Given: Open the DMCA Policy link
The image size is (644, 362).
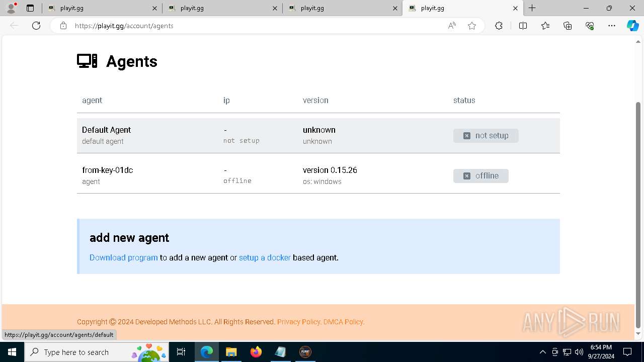Looking at the screenshot, I should click(343, 322).
